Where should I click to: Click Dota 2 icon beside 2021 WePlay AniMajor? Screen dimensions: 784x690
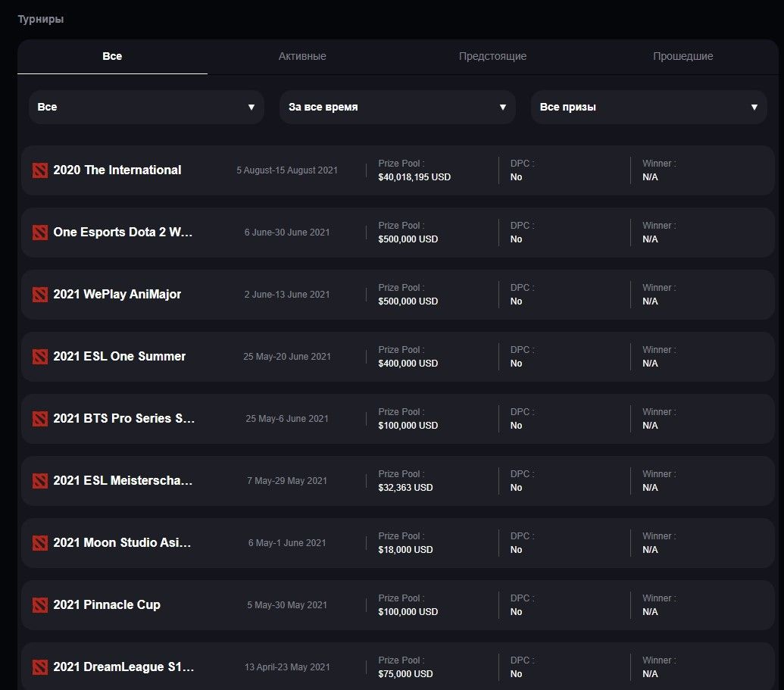[x=40, y=295]
